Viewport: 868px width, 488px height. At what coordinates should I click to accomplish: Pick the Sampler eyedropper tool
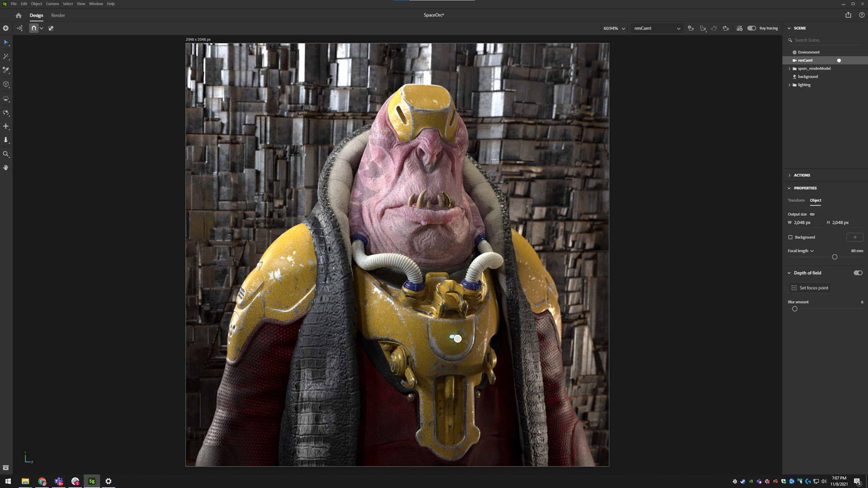pos(6,70)
